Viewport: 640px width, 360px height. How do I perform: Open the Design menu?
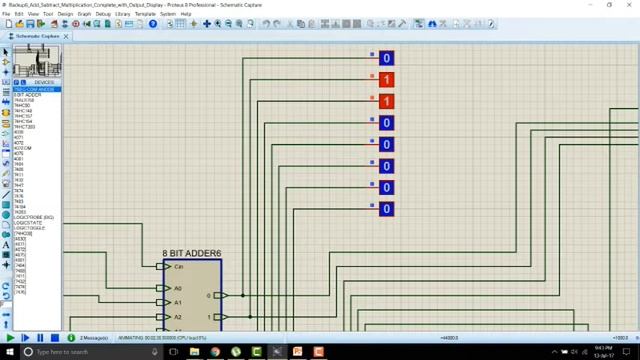click(x=65, y=14)
